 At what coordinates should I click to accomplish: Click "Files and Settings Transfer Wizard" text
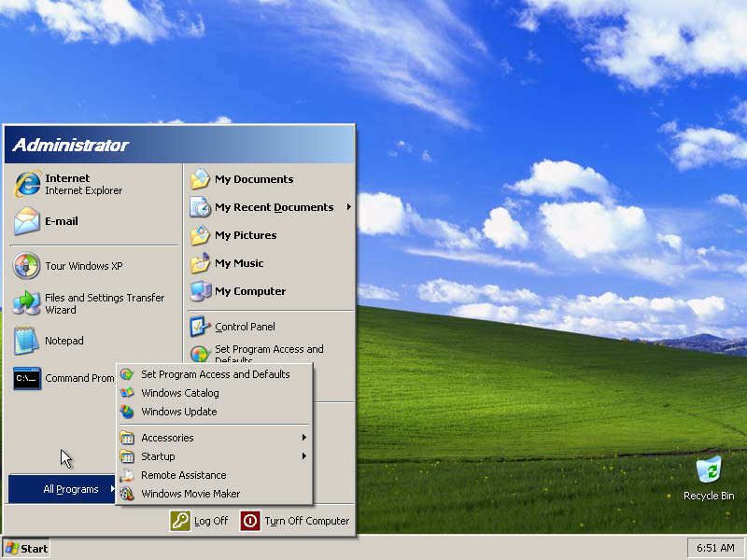[x=105, y=303]
